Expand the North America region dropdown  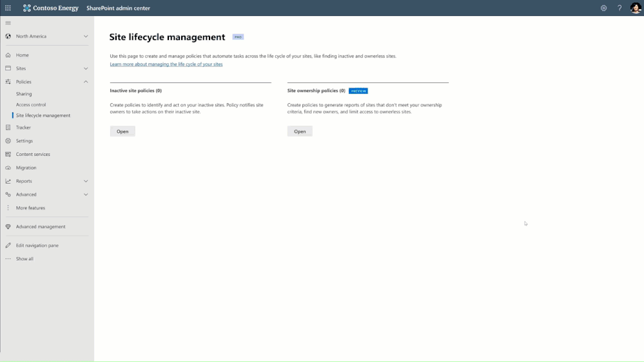(x=86, y=36)
